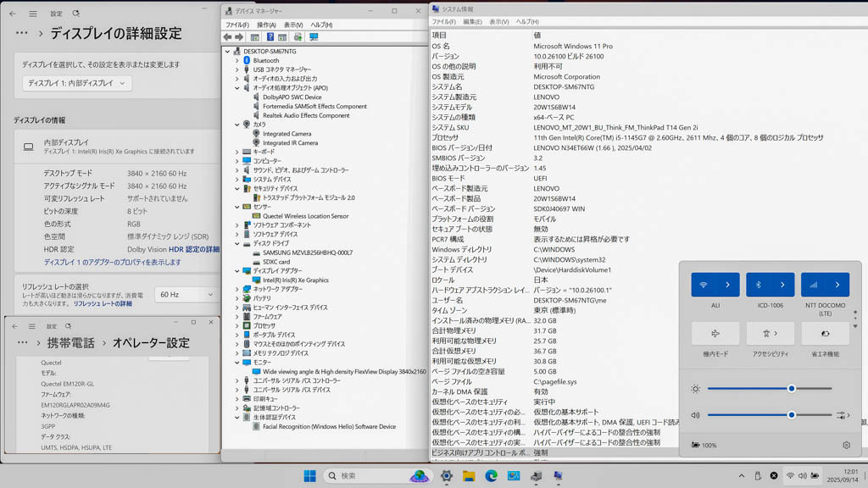Image resolution: width=868 pixels, height=488 pixels.
Task: Open the 60 Hz refresh rate dropdown
Action: [186, 294]
